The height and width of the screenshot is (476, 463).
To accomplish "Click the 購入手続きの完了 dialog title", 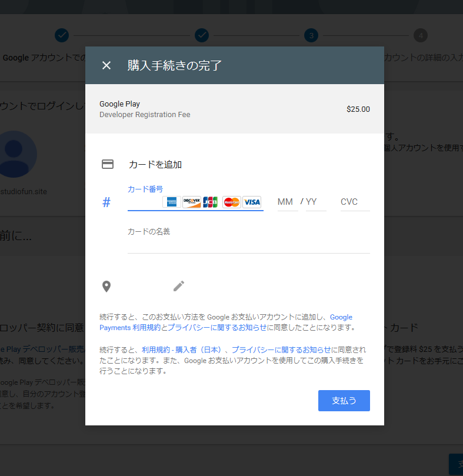I will (174, 65).
